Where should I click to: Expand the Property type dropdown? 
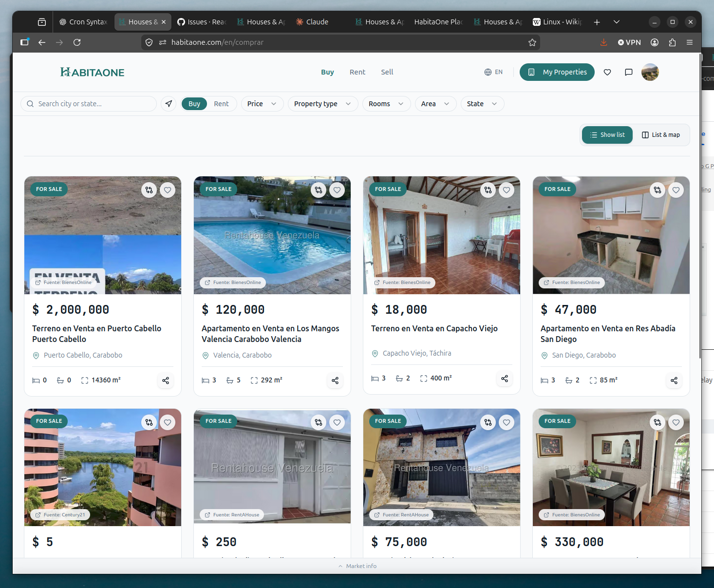coord(323,104)
